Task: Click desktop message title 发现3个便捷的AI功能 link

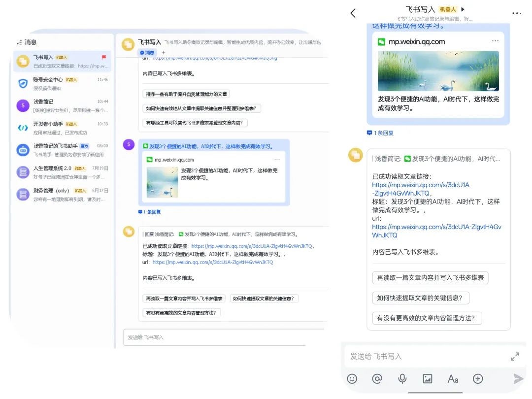Action: 211,146
